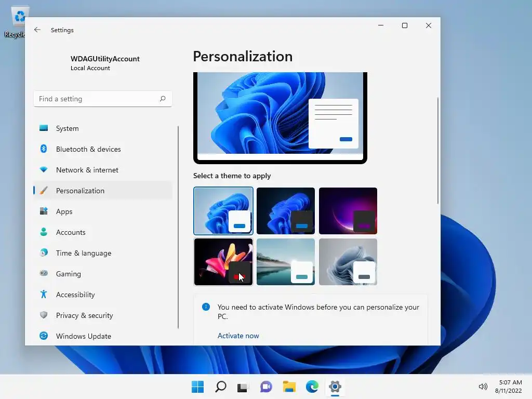
Task: Click the search magnifier icon in Find a setting
Action: [x=163, y=99]
